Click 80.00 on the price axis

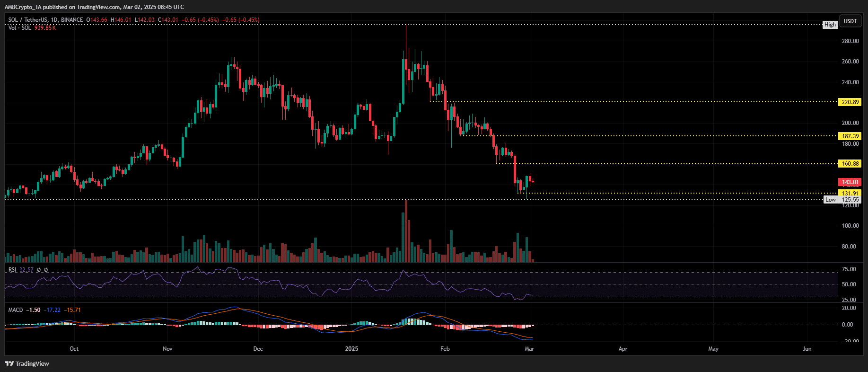pos(850,247)
